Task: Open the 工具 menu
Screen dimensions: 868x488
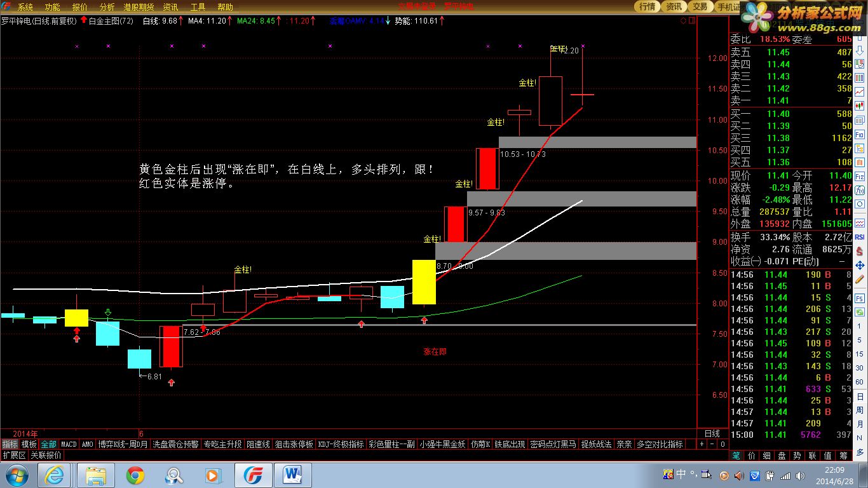Action: point(198,7)
